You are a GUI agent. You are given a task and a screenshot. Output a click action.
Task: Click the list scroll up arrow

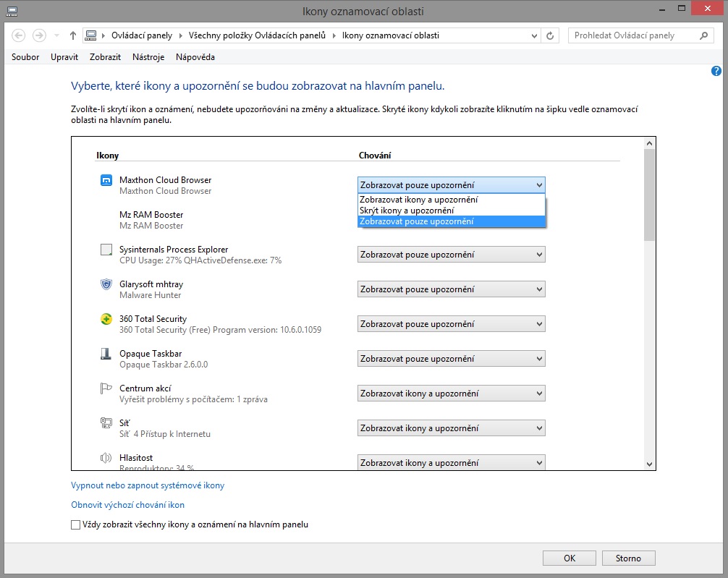pos(649,143)
